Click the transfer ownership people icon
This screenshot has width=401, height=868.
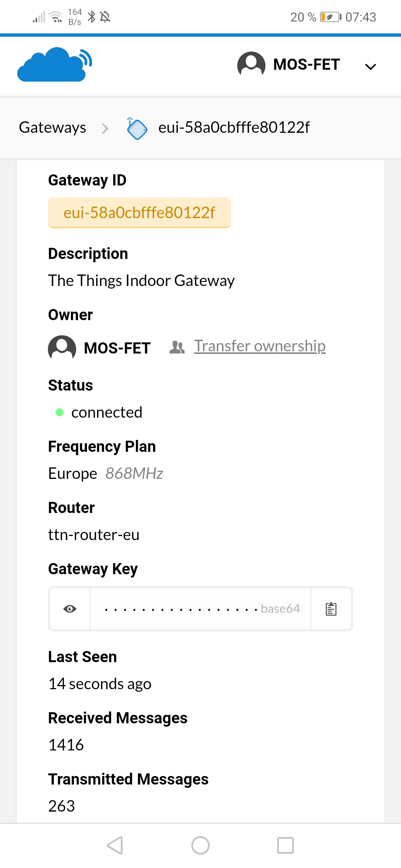(177, 347)
